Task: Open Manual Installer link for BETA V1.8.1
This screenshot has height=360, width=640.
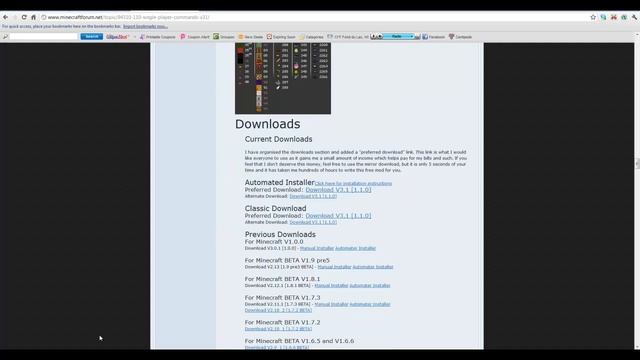Action: pos(331,286)
